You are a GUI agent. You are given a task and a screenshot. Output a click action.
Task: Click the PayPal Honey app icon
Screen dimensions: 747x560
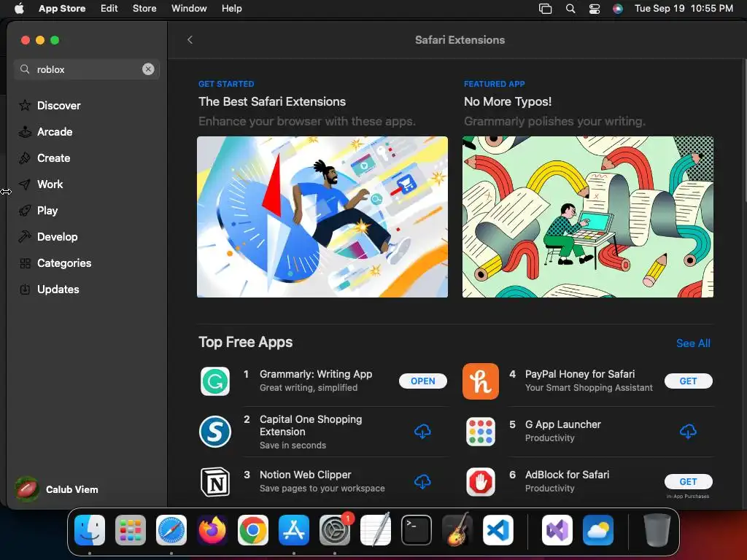[481, 381]
